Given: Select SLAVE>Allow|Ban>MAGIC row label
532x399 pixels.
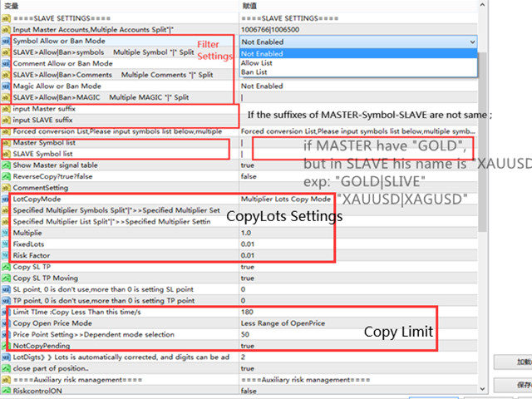Looking at the screenshot, I should 101,97.
